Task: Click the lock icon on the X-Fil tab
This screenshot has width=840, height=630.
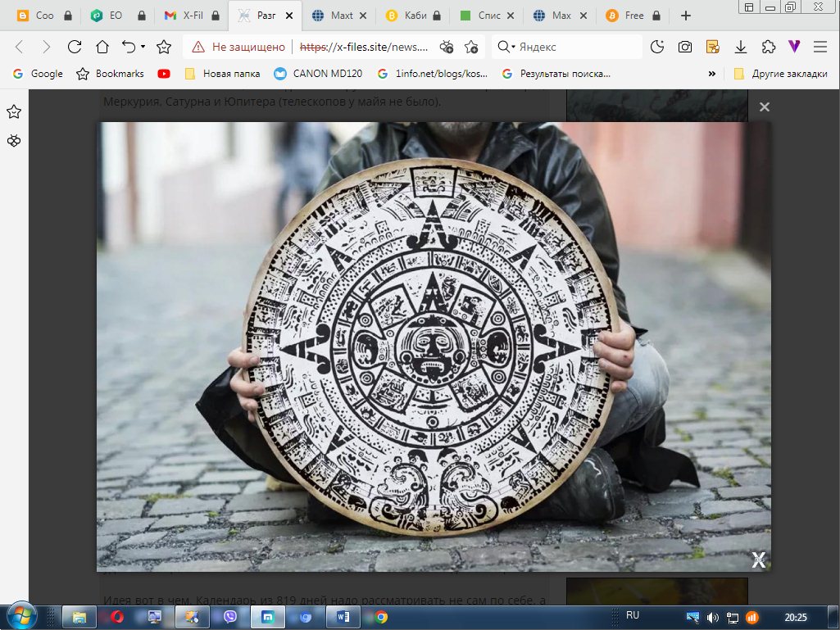Action: point(216,16)
